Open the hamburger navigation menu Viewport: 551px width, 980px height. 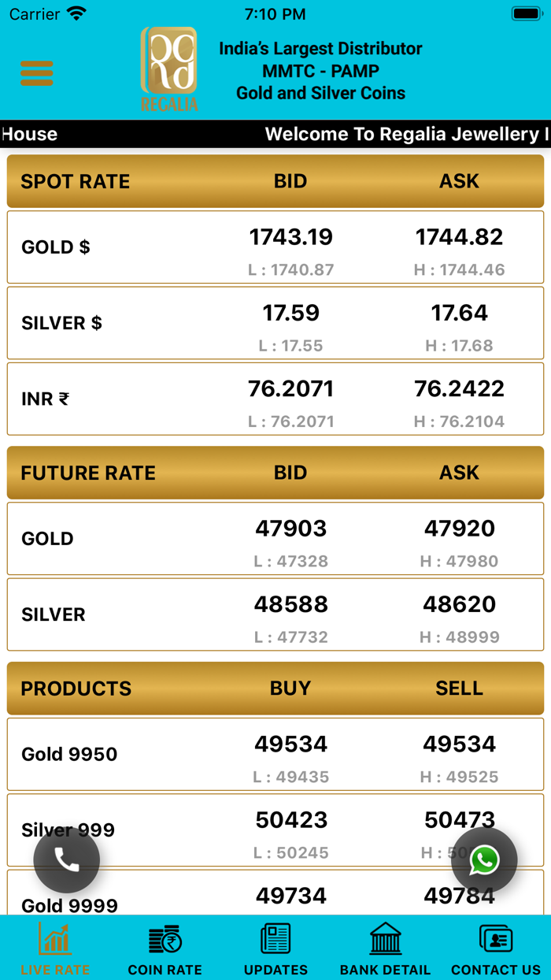point(36,72)
